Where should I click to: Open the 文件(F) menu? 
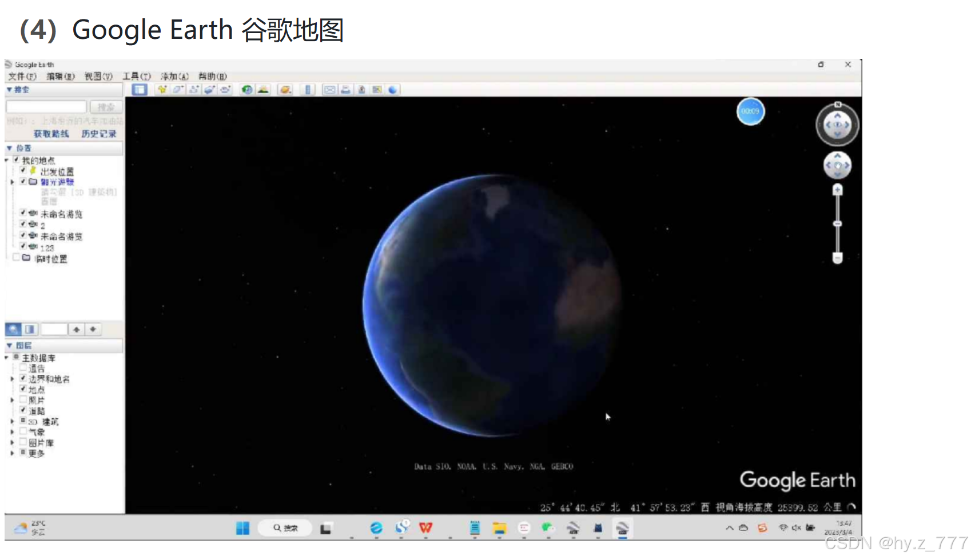pyautogui.click(x=22, y=76)
